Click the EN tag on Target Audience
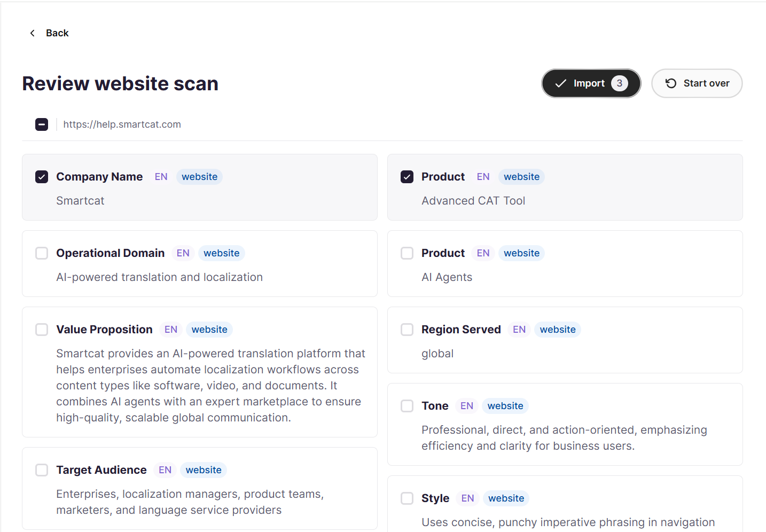The height and width of the screenshot is (532, 766). coord(165,470)
